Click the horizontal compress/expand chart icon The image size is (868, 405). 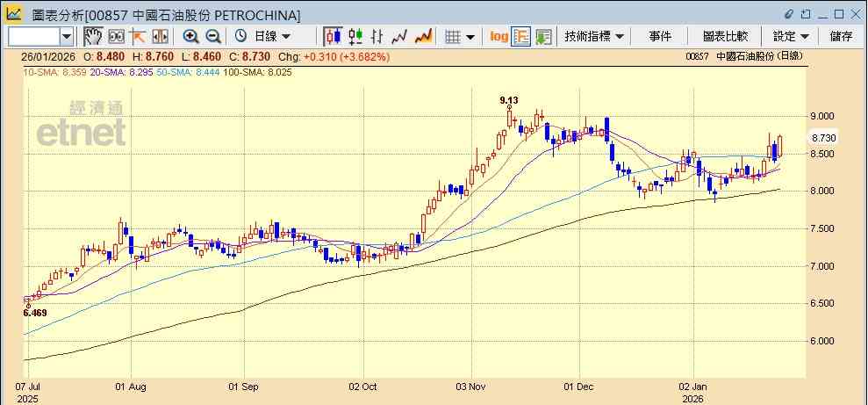click(160, 37)
